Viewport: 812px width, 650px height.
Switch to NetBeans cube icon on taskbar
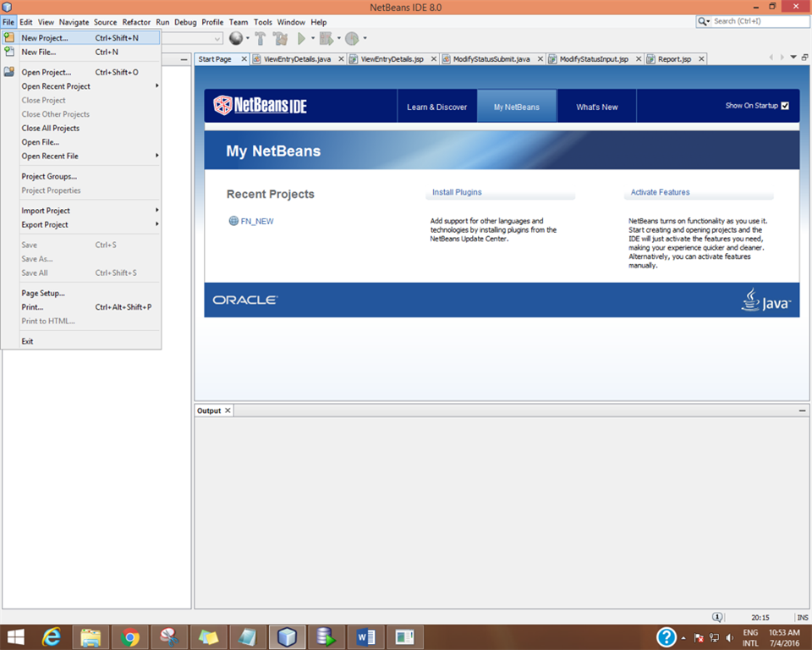[x=287, y=637]
